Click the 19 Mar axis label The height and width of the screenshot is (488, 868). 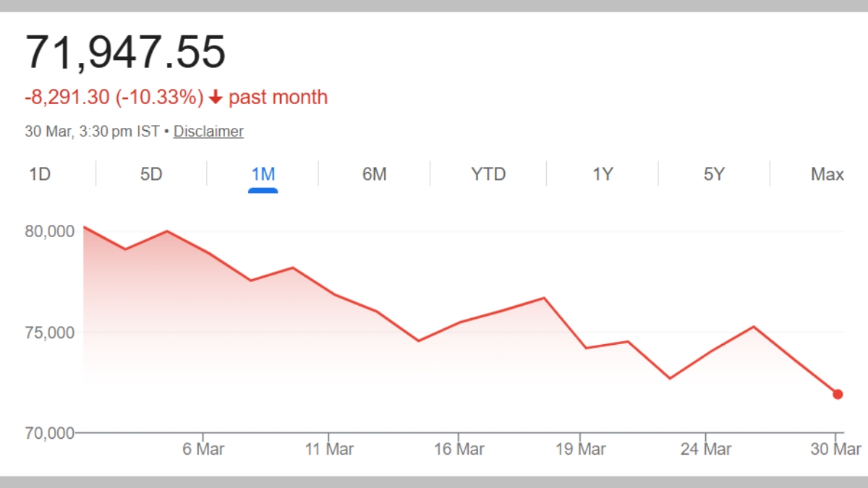[582, 449]
